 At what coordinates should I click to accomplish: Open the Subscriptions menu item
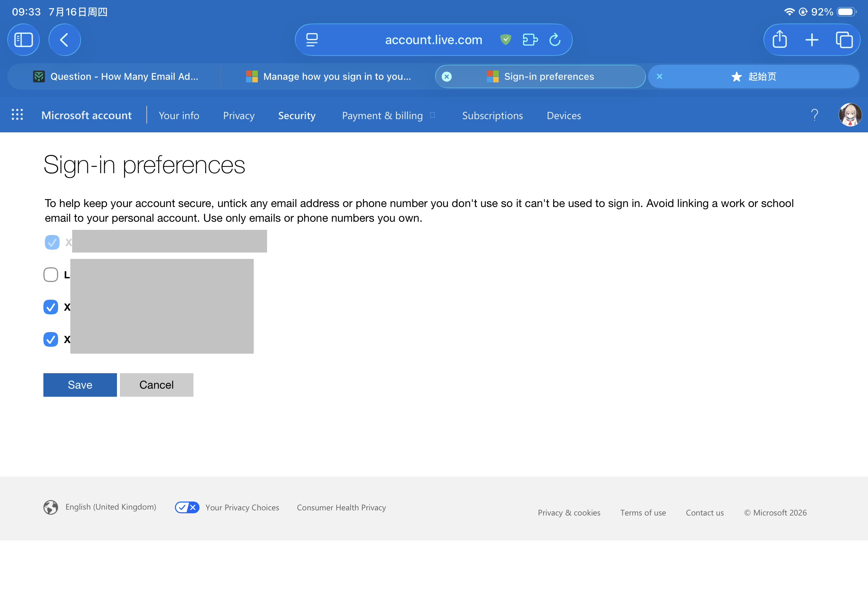pyautogui.click(x=492, y=115)
